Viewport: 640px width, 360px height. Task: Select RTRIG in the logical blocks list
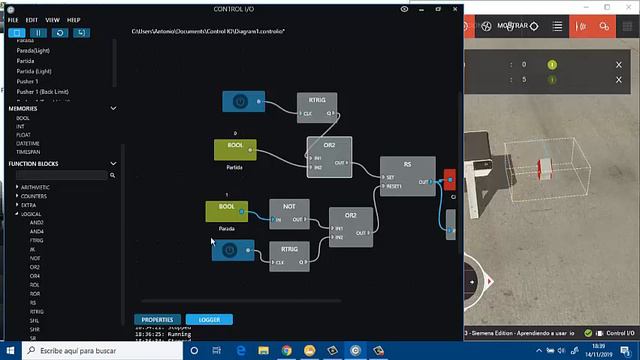(x=36, y=312)
